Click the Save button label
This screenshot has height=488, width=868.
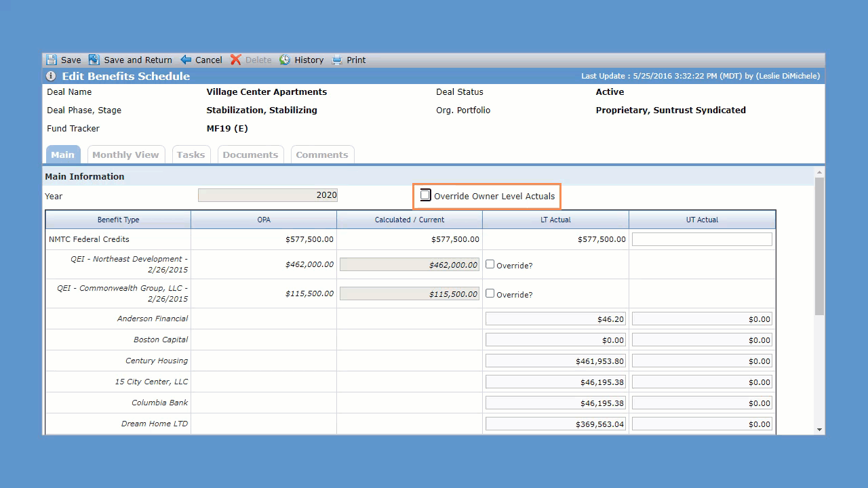pos(71,60)
